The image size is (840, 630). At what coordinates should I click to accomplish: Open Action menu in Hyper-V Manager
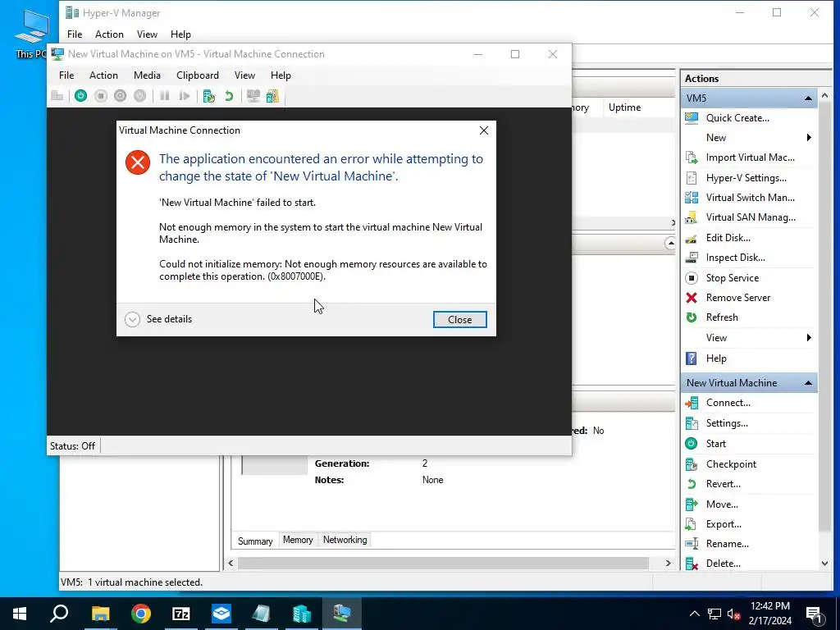point(109,34)
